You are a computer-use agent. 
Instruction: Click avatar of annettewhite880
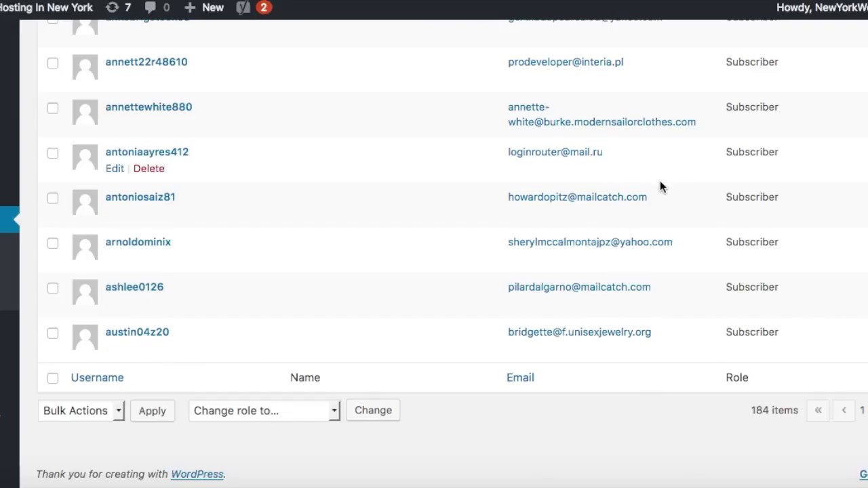pyautogui.click(x=85, y=112)
